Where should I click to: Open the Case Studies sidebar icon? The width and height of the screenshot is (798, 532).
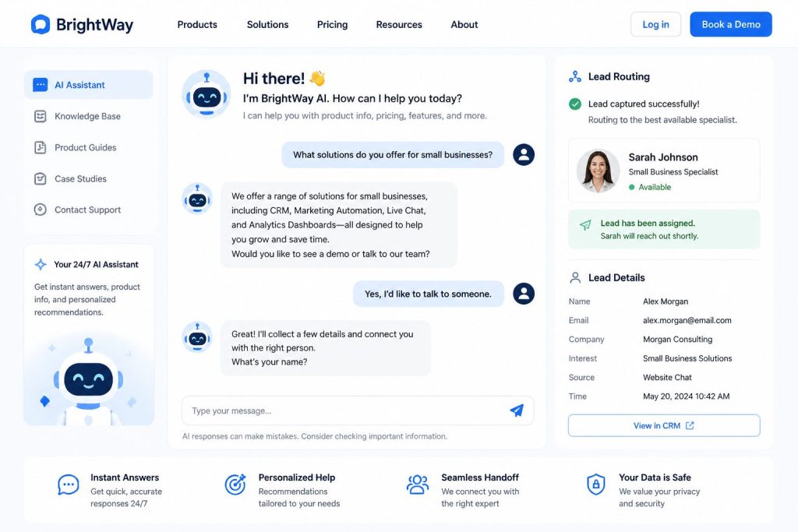click(41, 178)
